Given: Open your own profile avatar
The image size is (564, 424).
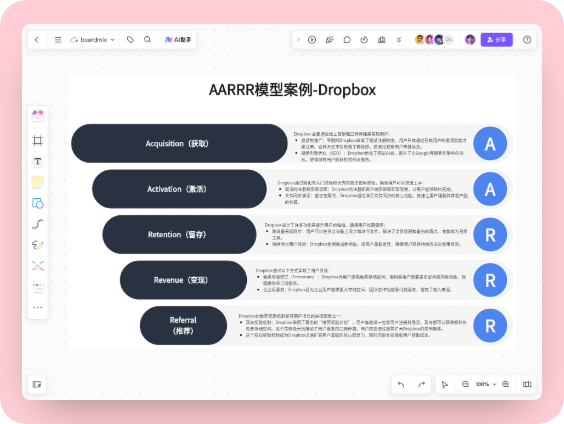Looking at the screenshot, I should tap(470, 40).
